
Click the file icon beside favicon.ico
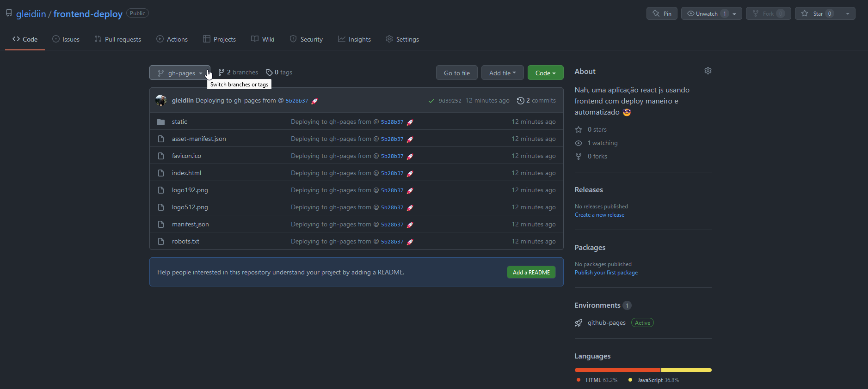pyautogui.click(x=161, y=156)
